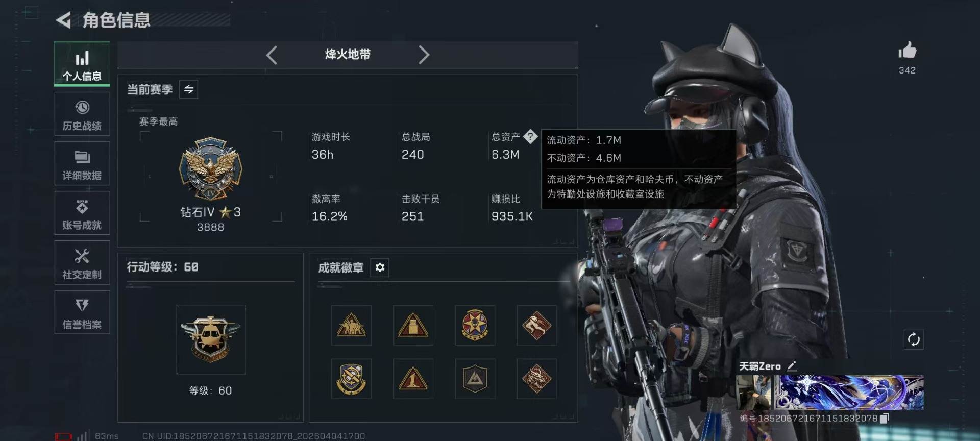Copy the player ID number with copy icon
Viewport: 980px width, 441px height.
tap(885, 418)
